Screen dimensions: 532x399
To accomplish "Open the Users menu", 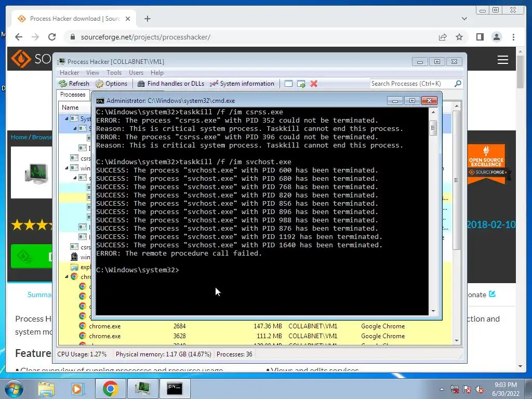I will 136,73.
